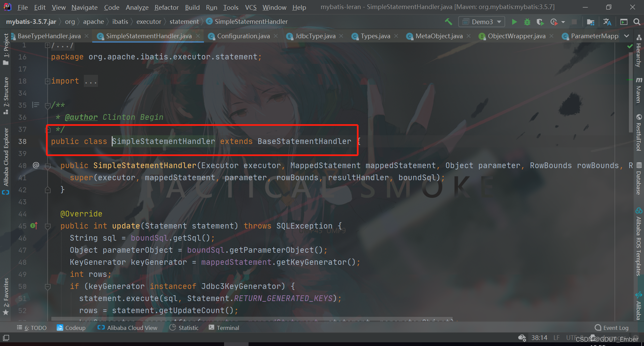Click the override gutter icon on line 45
644x346 pixels.
34,226
